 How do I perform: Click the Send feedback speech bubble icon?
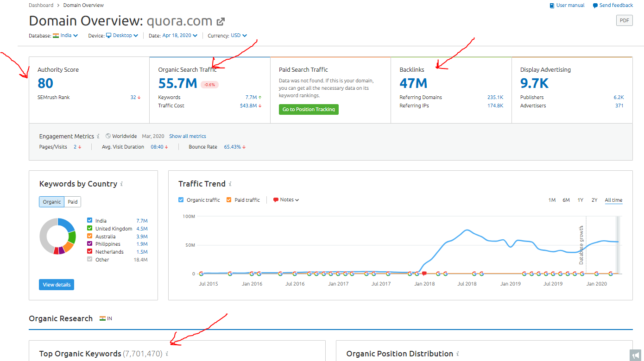coord(595,6)
